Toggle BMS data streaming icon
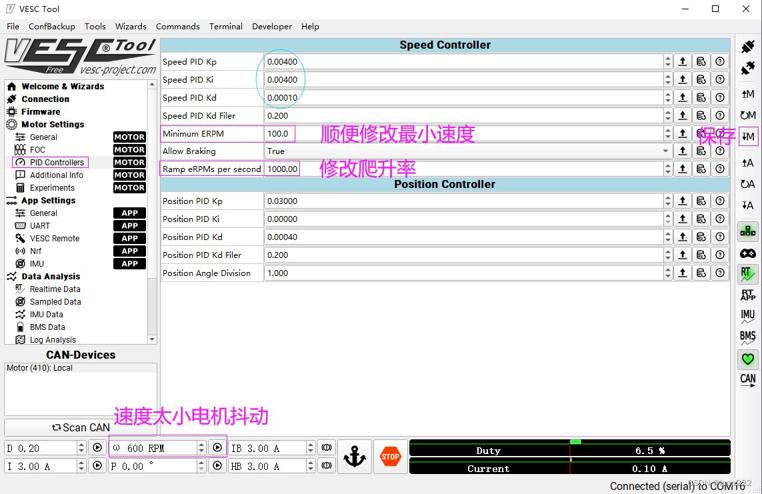 (747, 337)
